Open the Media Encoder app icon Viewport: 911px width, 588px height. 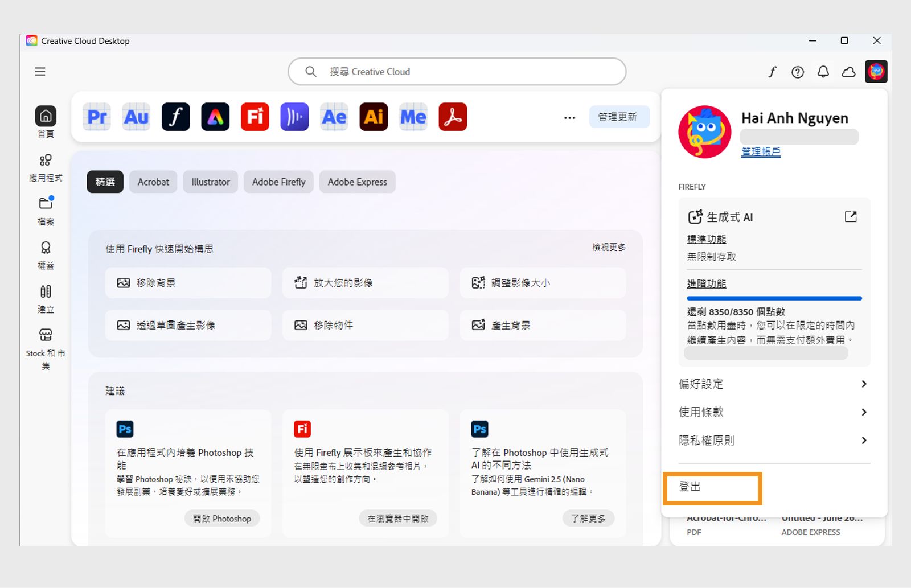point(413,117)
